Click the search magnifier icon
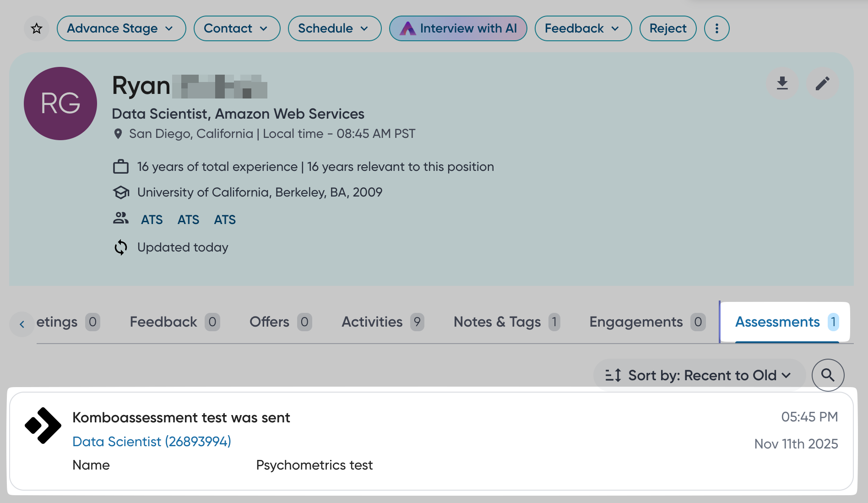This screenshot has width=868, height=503. pyautogui.click(x=828, y=375)
